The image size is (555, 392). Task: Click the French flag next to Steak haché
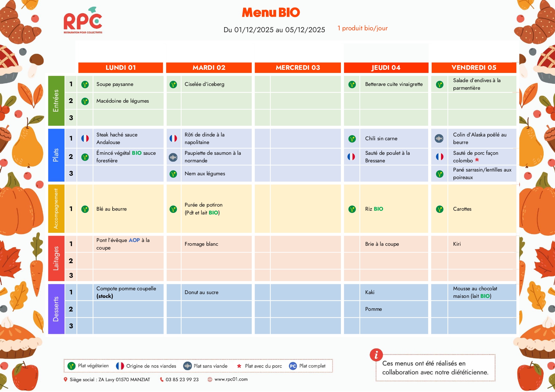coord(85,138)
